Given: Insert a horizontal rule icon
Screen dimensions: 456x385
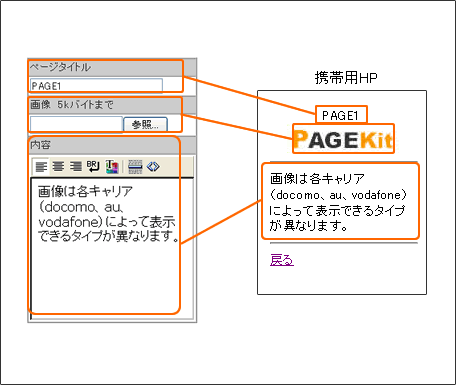Looking at the screenshot, I should [135, 167].
